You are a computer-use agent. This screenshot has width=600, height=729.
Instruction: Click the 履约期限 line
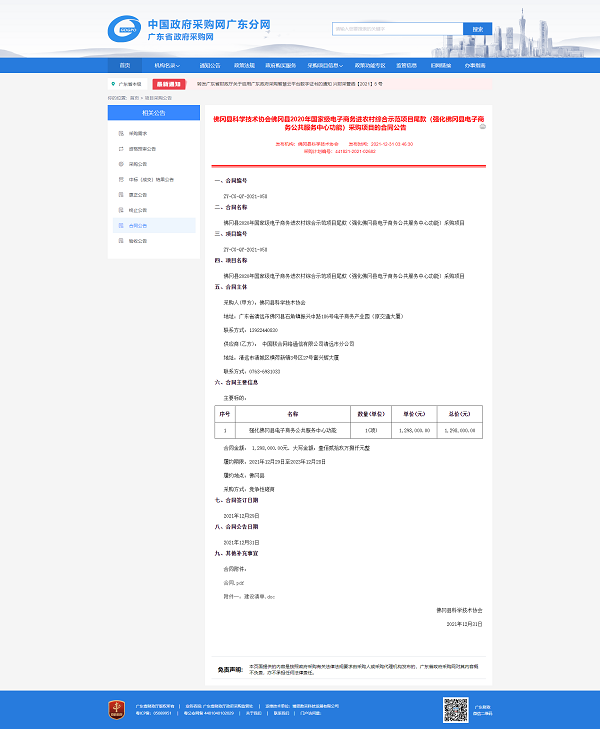coord(275,462)
